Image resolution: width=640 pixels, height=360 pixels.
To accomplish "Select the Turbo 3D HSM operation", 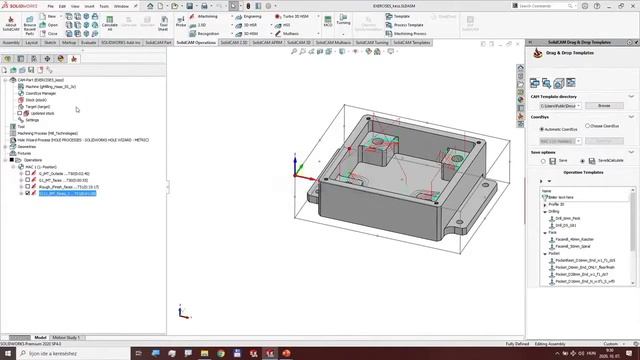I will pyautogui.click(x=291, y=16).
